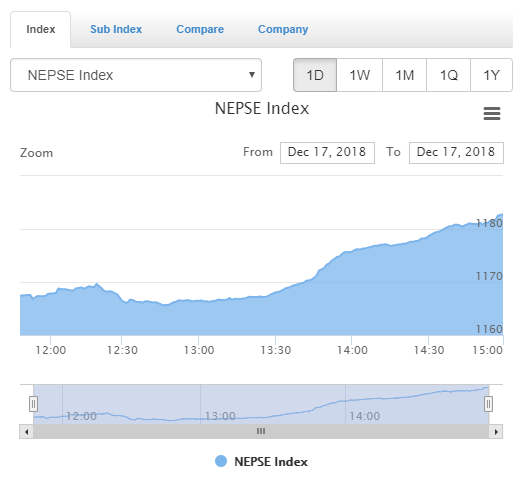
Task: Click the navigator 14:00 time label
Action: click(365, 416)
